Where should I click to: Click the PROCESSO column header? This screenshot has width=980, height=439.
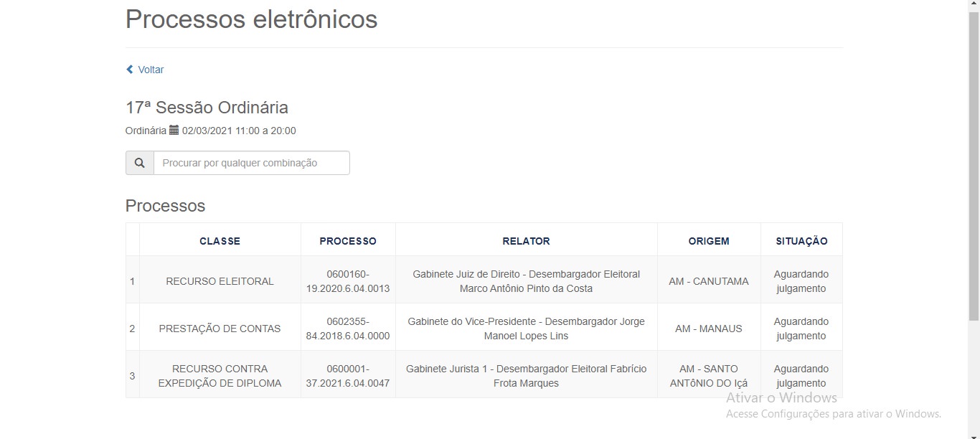coord(348,241)
